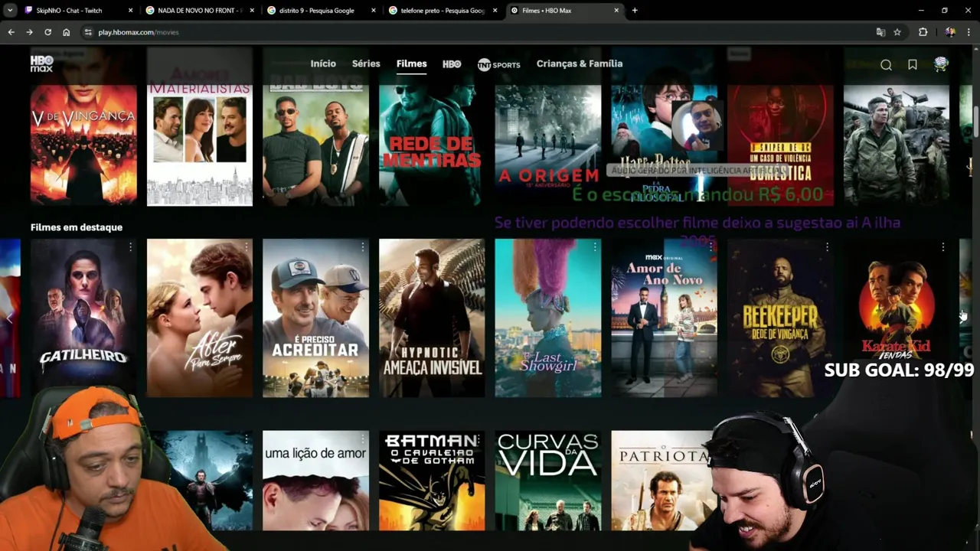The height and width of the screenshot is (551, 980).
Task: Open Hypnotic Ameaça Invisível poster
Action: click(432, 318)
